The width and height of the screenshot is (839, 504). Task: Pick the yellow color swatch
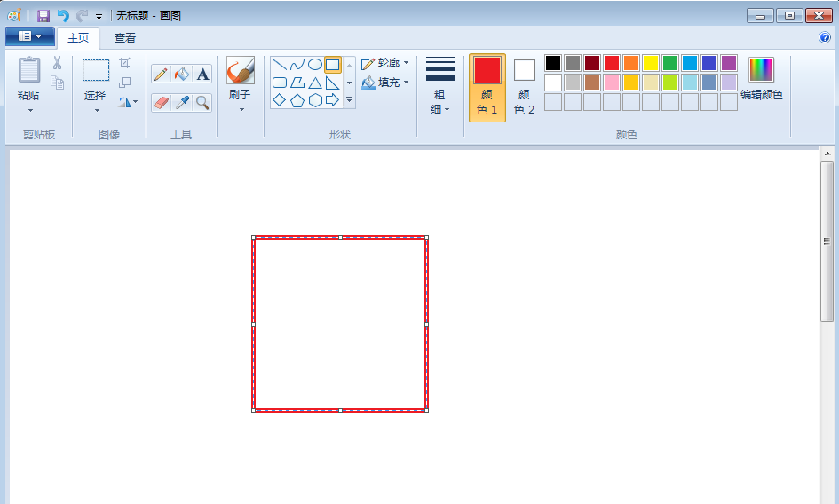point(651,63)
